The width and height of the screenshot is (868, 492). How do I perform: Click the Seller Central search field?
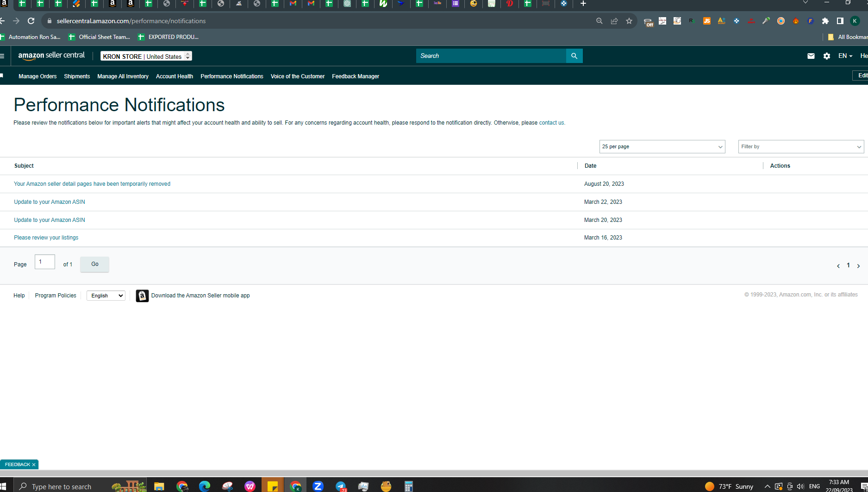491,56
